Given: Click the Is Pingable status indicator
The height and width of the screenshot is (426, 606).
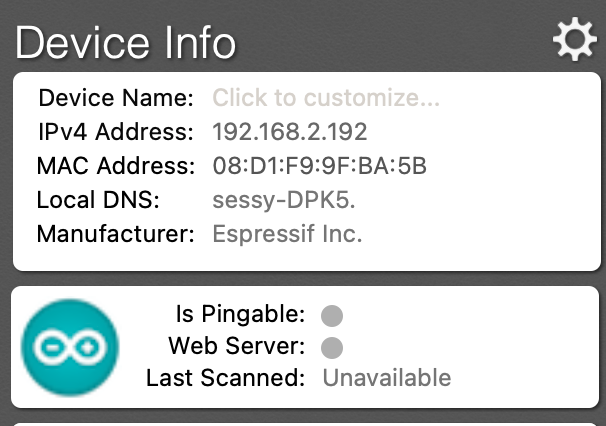Looking at the screenshot, I should [332, 315].
